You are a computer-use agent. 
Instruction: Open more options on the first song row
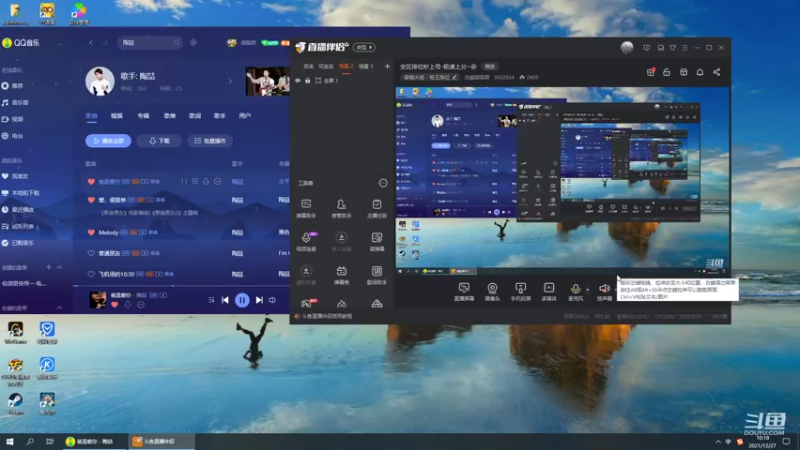coord(217,182)
